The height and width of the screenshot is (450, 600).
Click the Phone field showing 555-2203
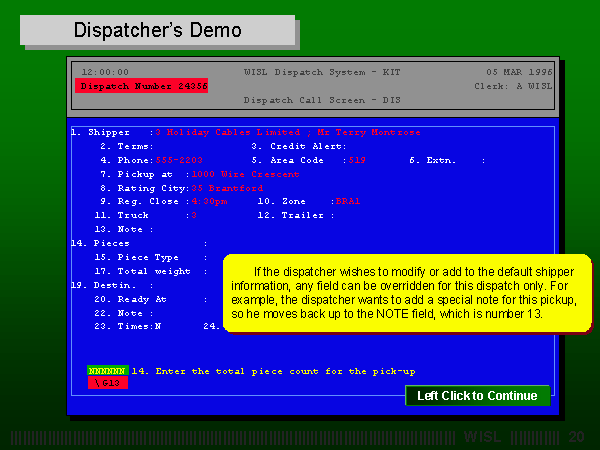(x=174, y=160)
